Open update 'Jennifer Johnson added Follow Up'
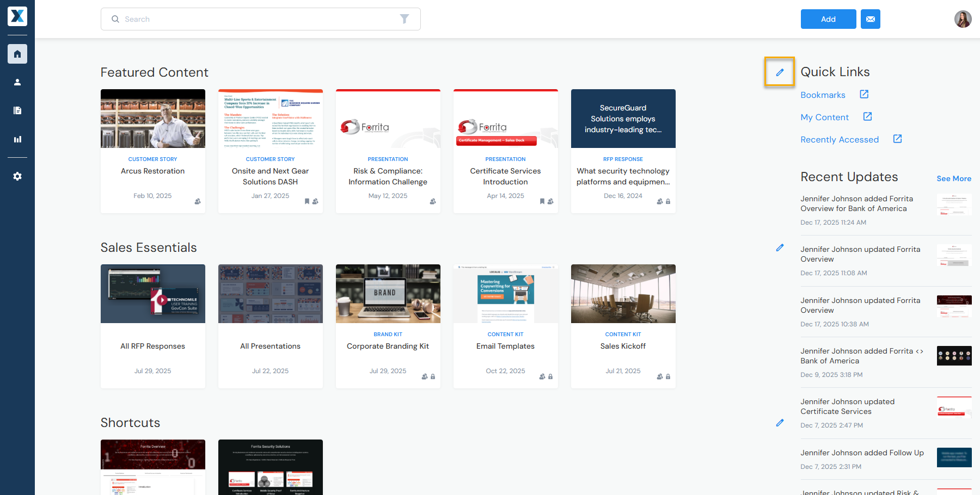Screen dimensions: 980x495 coord(862,453)
